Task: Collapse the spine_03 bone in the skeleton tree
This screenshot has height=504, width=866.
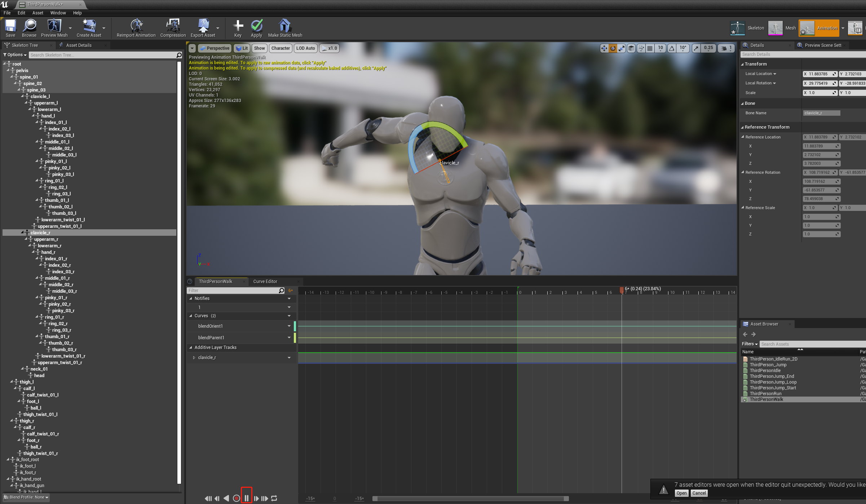Action: tap(19, 90)
